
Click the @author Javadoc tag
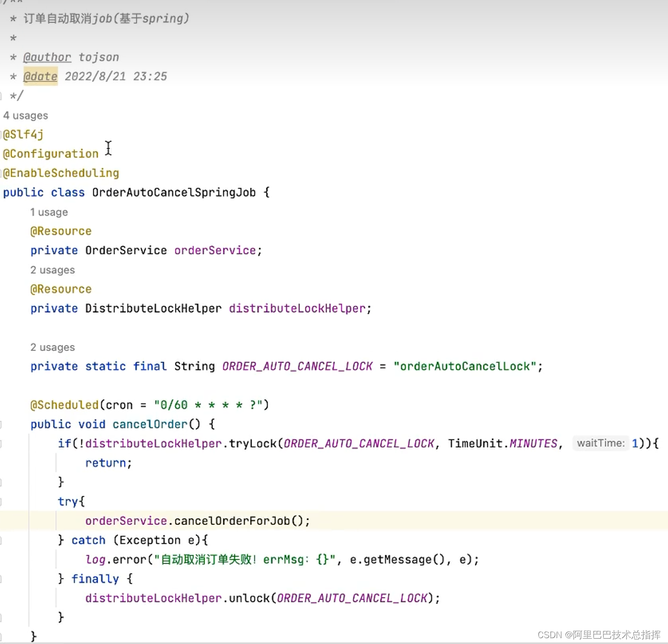point(47,57)
